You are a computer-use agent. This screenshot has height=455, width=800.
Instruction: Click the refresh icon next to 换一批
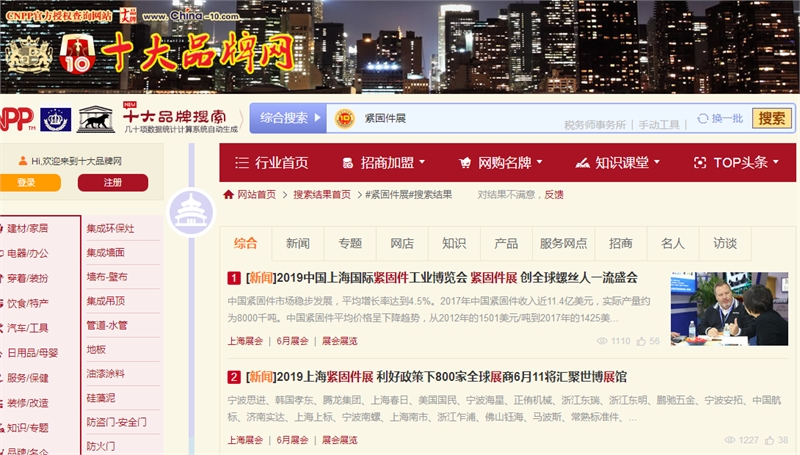point(703,118)
